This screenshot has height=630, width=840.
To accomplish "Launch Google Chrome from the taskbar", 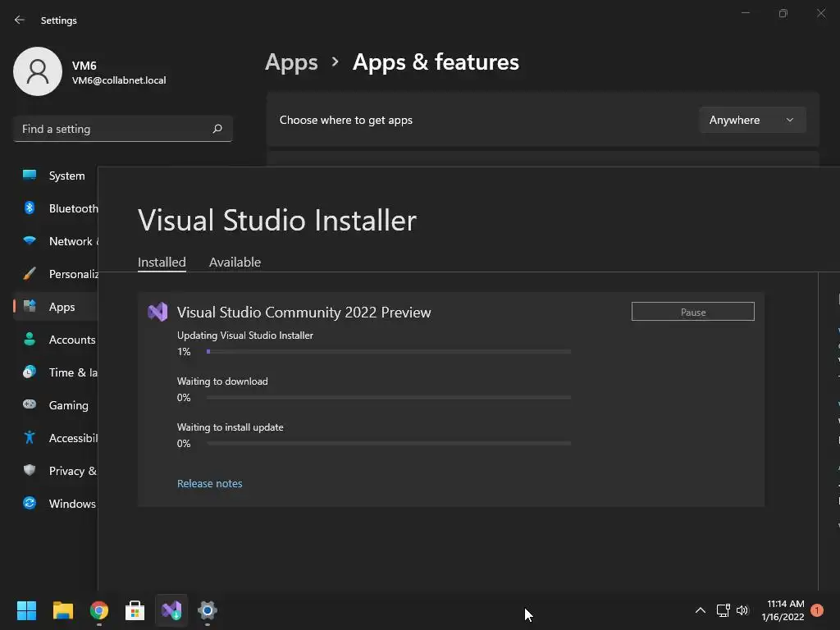I will click(x=99, y=610).
